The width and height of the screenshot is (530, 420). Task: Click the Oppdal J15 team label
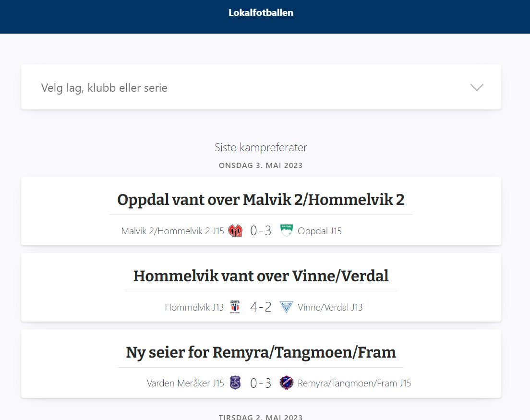tap(321, 230)
